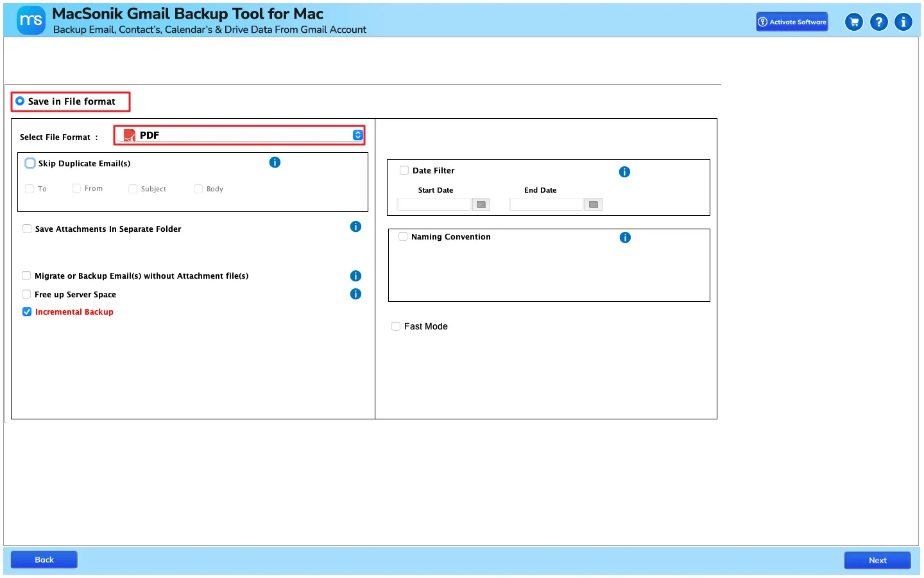Select the Save in File format radio button
Image resolution: width=924 pixels, height=578 pixels.
20,101
